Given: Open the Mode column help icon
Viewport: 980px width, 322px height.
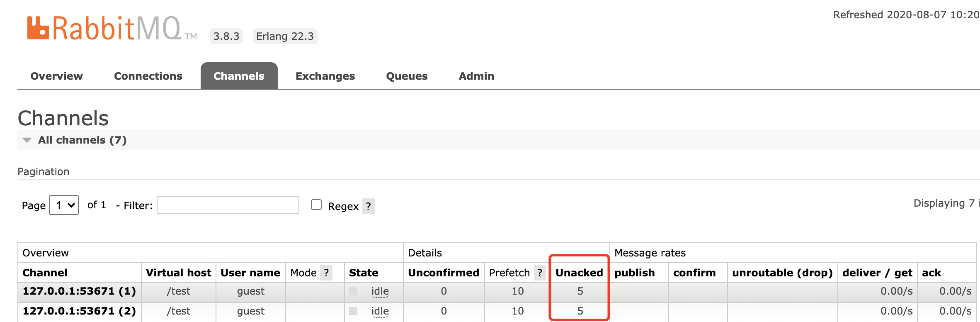Looking at the screenshot, I should click(x=327, y=273).
